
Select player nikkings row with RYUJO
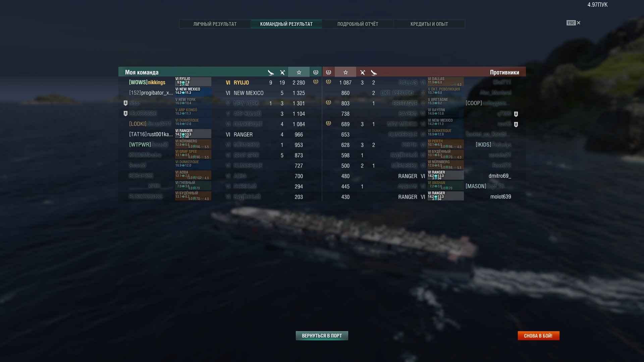pyautogui.click(x=220, y=82)
